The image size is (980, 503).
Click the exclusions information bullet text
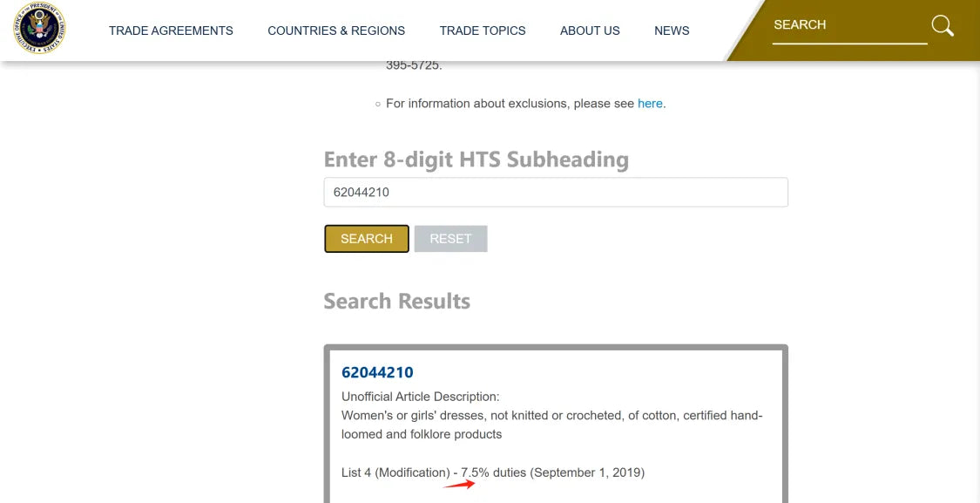point(526,103)
